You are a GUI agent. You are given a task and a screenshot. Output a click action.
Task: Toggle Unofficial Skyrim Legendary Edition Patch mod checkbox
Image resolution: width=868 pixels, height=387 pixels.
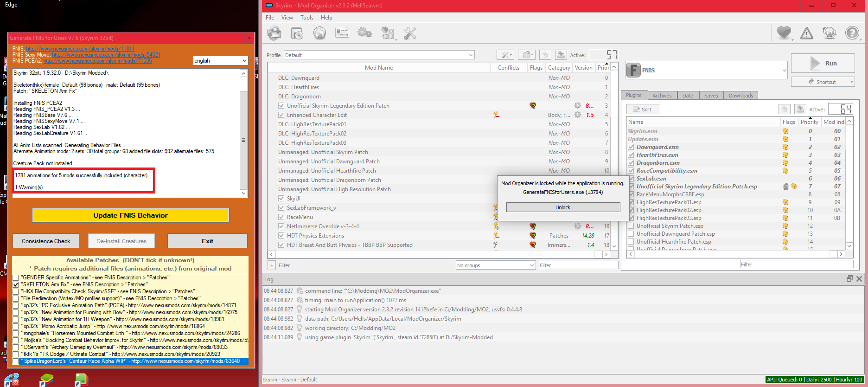[281, 106]
